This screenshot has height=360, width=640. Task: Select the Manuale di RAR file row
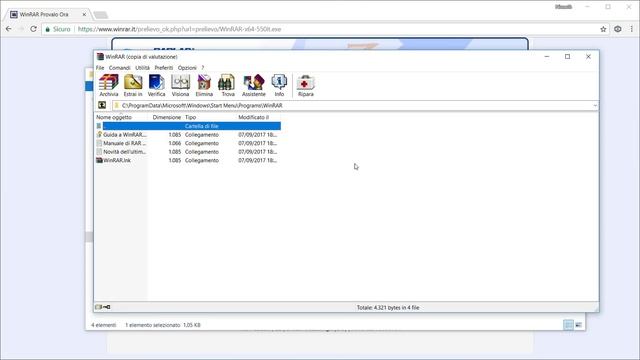pyautogui.click(x=188, y=143)
